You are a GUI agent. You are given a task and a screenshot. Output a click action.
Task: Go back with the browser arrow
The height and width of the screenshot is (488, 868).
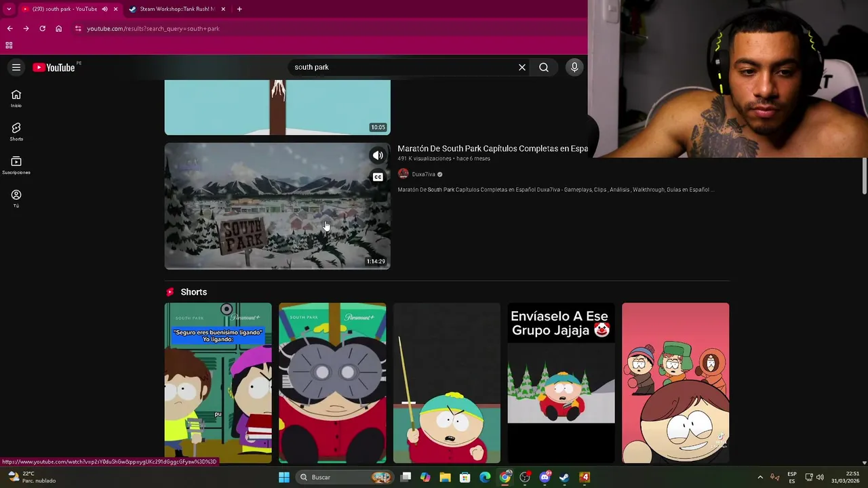pyautogui.click(x=9, y=28)
